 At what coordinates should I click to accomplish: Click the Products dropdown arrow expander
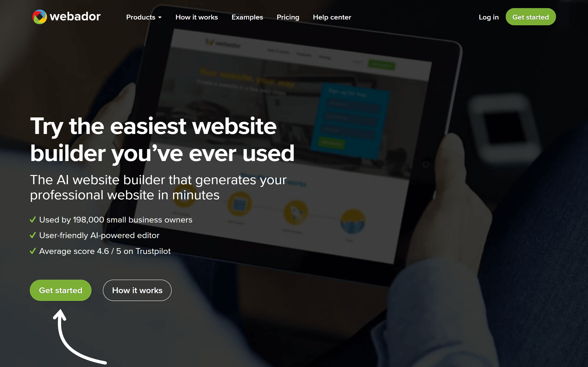tap(161, 17)
